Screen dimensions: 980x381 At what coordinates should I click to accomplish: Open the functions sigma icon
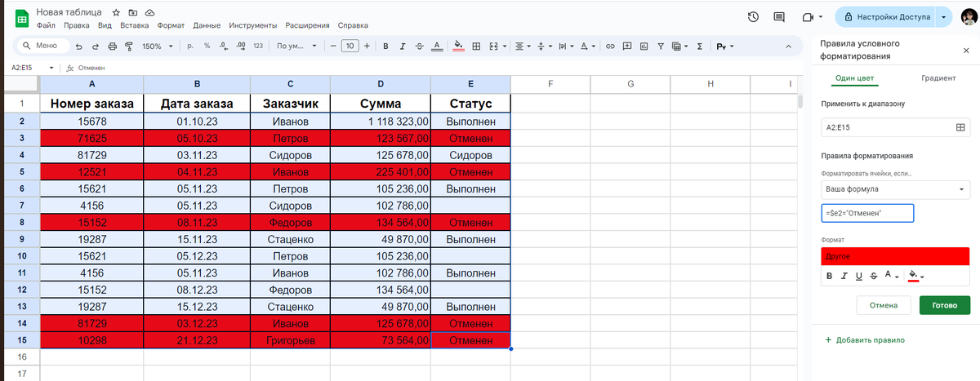tap(699, 47)
